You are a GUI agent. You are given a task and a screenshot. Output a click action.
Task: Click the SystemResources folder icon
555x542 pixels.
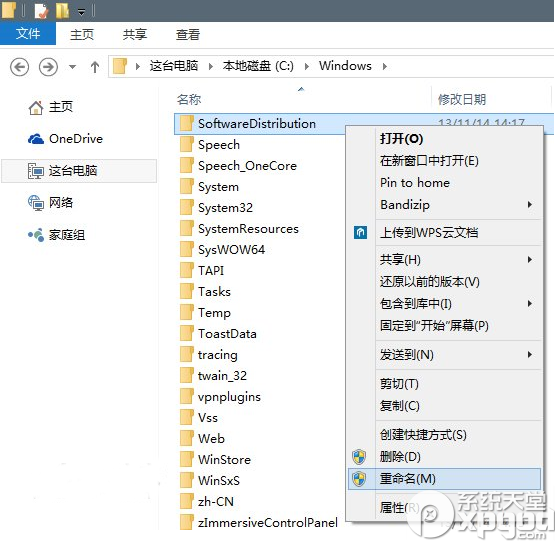(187, 228)
